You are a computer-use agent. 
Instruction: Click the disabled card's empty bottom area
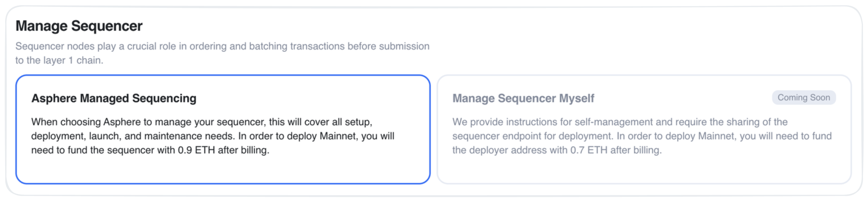(644, 170)
